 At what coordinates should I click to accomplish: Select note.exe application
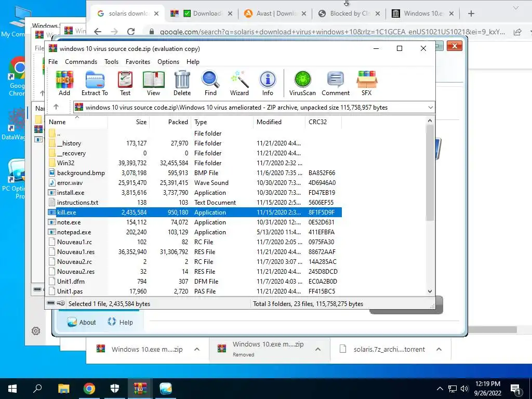pos(195,222)
